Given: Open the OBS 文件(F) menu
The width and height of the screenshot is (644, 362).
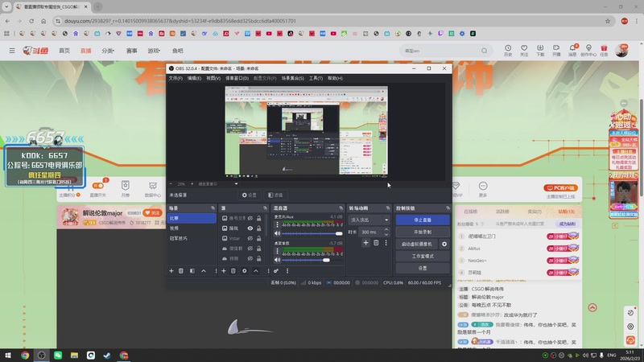Looking at the screenshot, I should tap(175, 78).
